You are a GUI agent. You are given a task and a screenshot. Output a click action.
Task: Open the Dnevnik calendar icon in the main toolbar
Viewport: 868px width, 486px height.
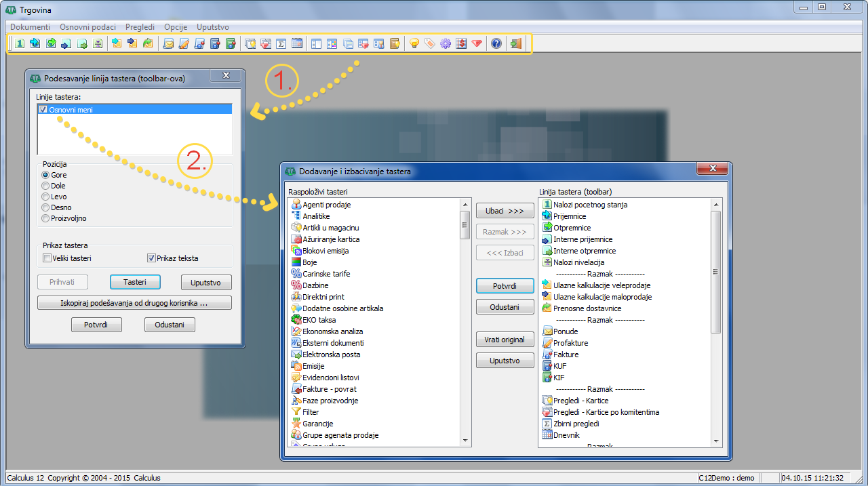[x=296, y=43]
